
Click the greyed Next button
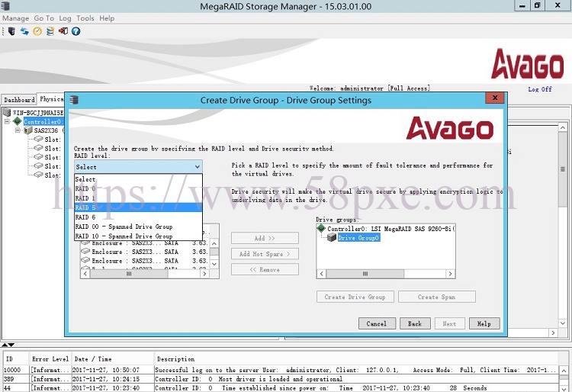pos(449,323)
